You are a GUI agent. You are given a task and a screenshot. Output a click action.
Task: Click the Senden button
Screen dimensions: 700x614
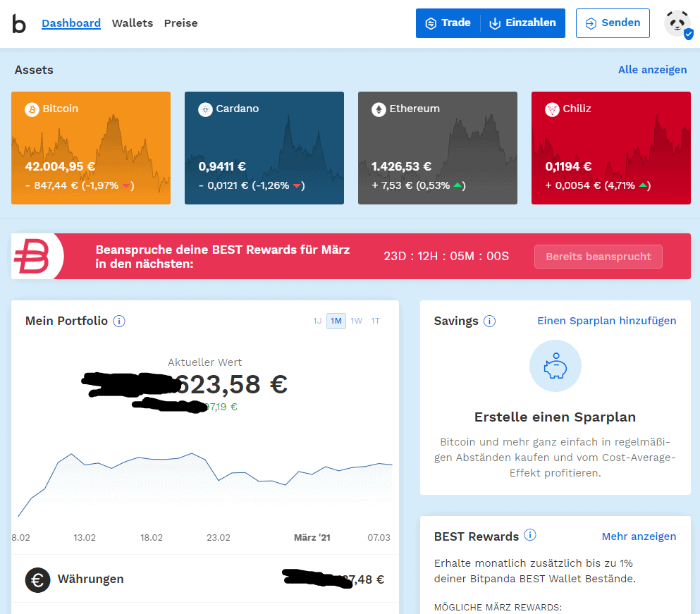point(613,23)
